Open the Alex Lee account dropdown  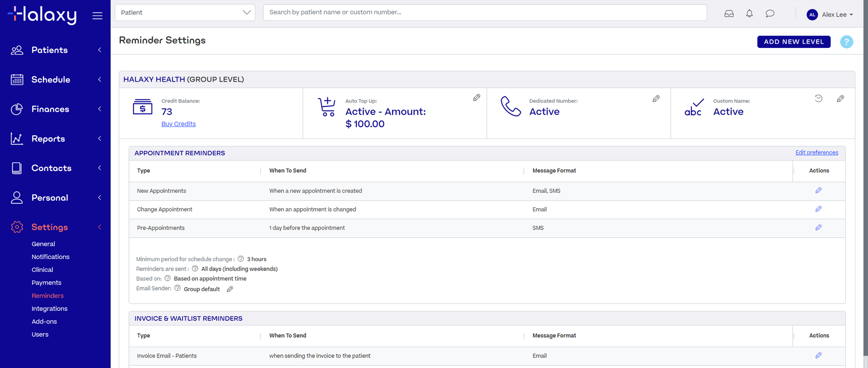point(830,14)
